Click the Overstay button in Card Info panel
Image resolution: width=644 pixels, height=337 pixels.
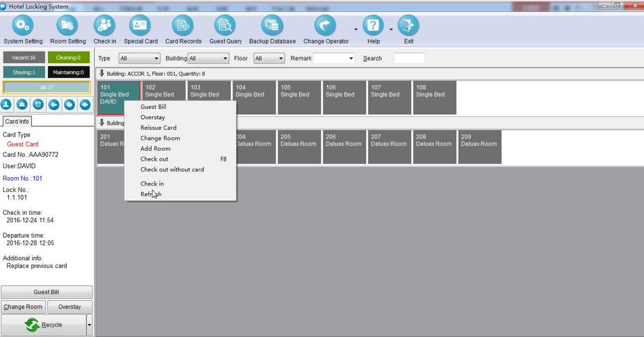[69, 307]
